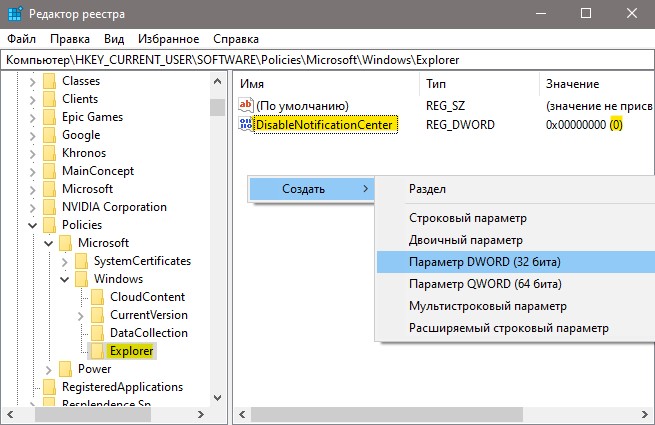Click the CurrentVersion folder icon

click(97, 315)
